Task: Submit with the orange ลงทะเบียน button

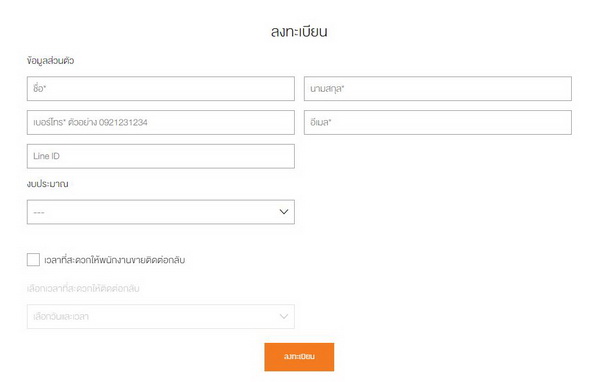Action: coord(299,357)
